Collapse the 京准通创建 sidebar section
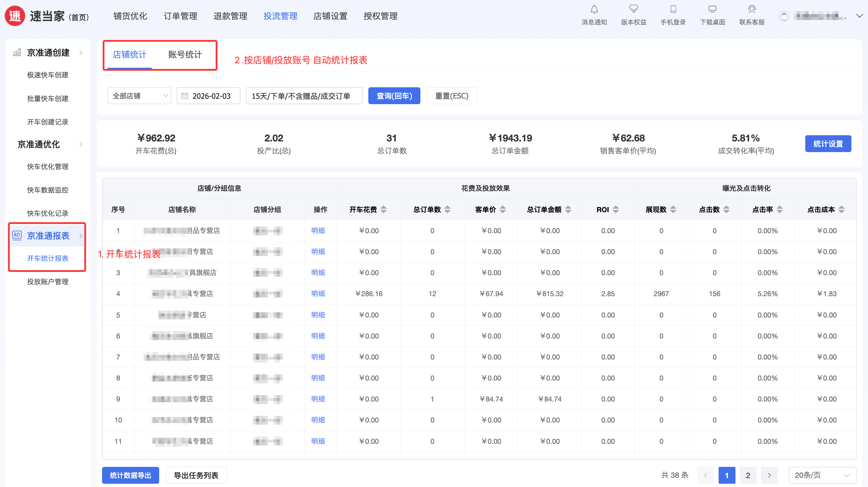 tap(80, 53)
